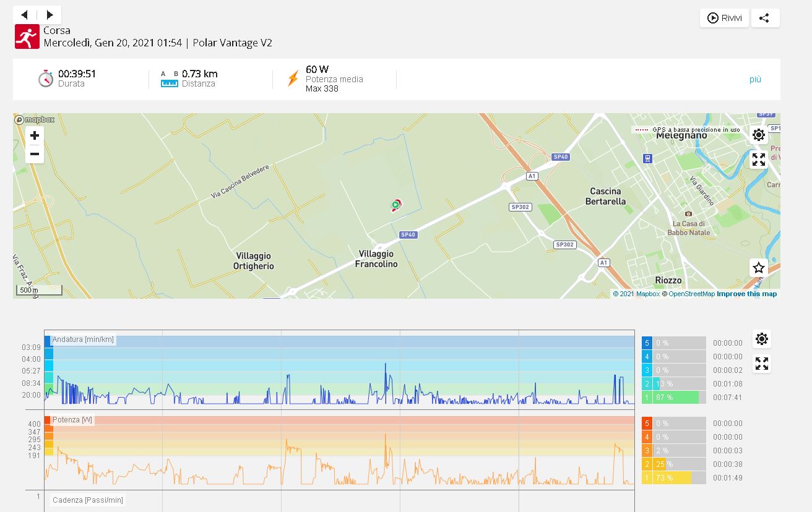The width and height of the screenshot is (812, 512).
Task: Click the '00:39:51' duration value
Action: (77, 74)
